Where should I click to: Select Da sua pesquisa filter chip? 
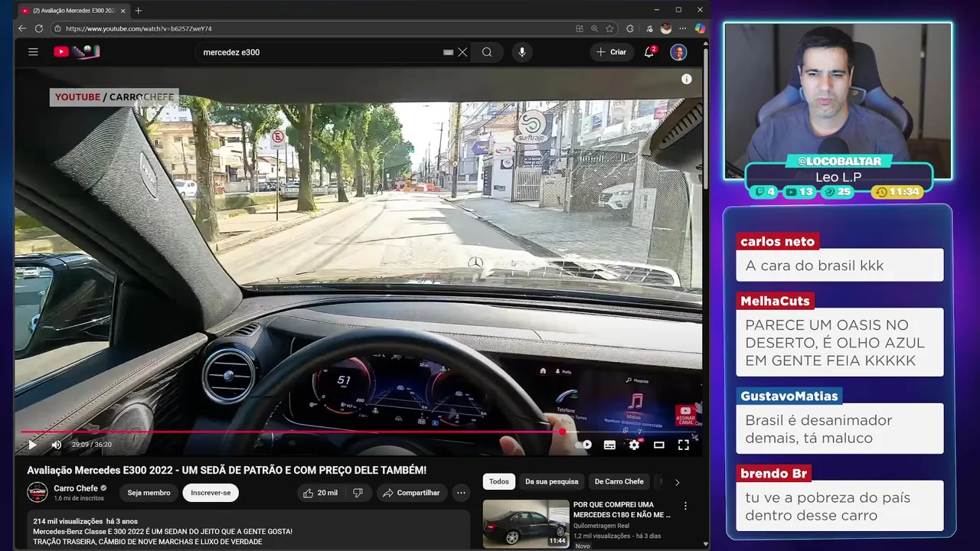click(x=551, y=481)
